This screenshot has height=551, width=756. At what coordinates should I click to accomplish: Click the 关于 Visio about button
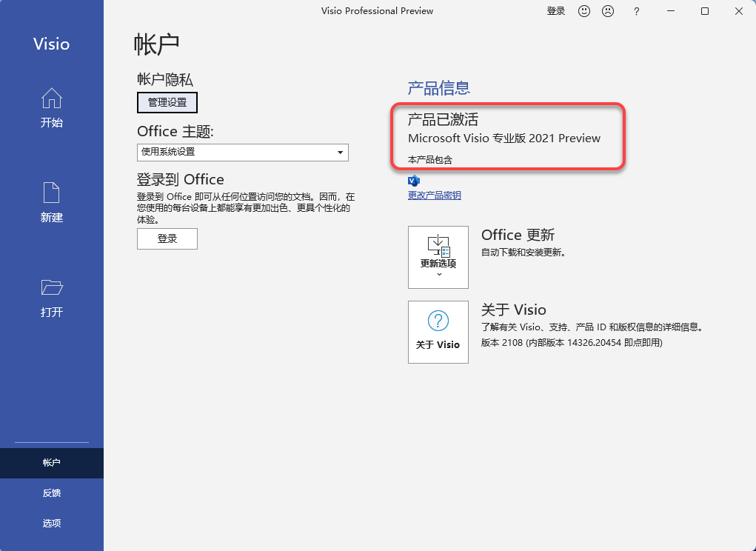point(438,332)
